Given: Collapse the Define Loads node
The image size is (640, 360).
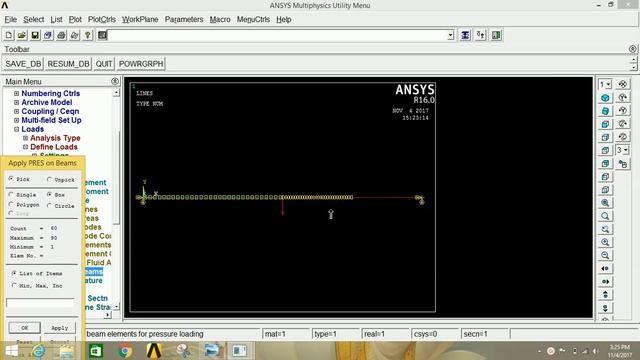Looking at the screenshot, I should click(x=26, y=147).
